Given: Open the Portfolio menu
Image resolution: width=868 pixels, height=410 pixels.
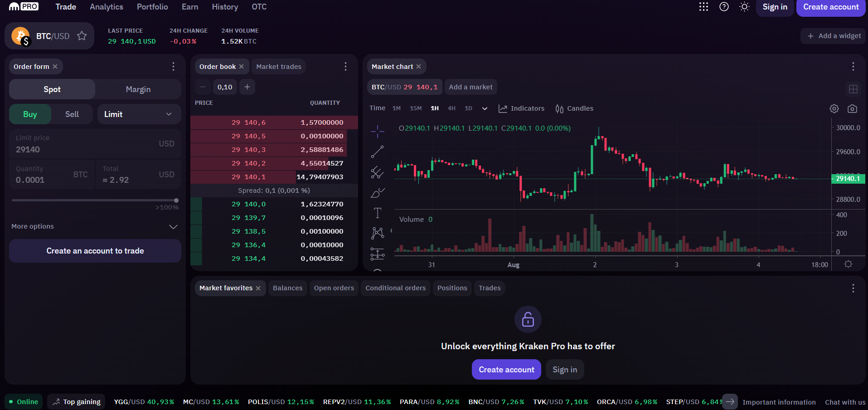Looking at the screenshot, I should [x=152, y=7].
